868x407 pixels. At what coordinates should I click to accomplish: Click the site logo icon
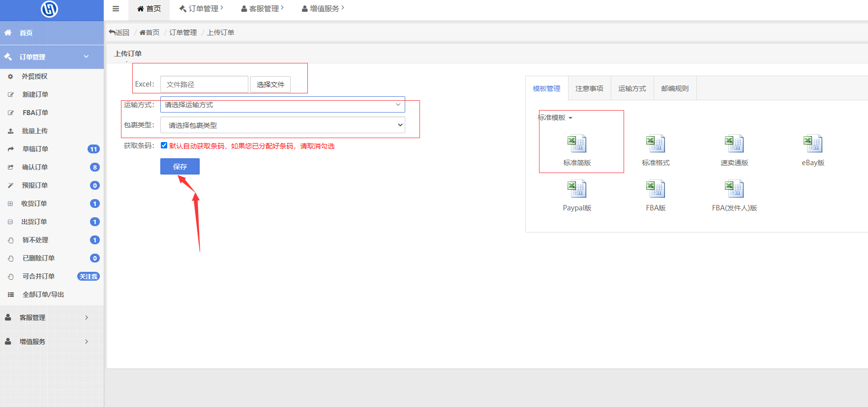[x=49, y=9]
